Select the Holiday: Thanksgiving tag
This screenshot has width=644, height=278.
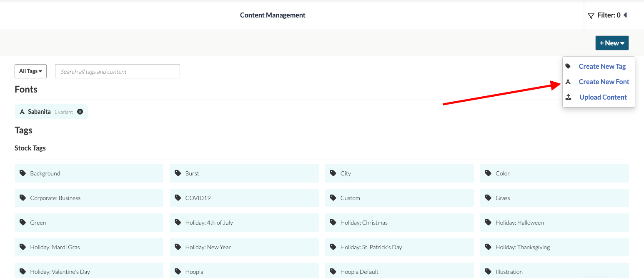tap(554, 247)
